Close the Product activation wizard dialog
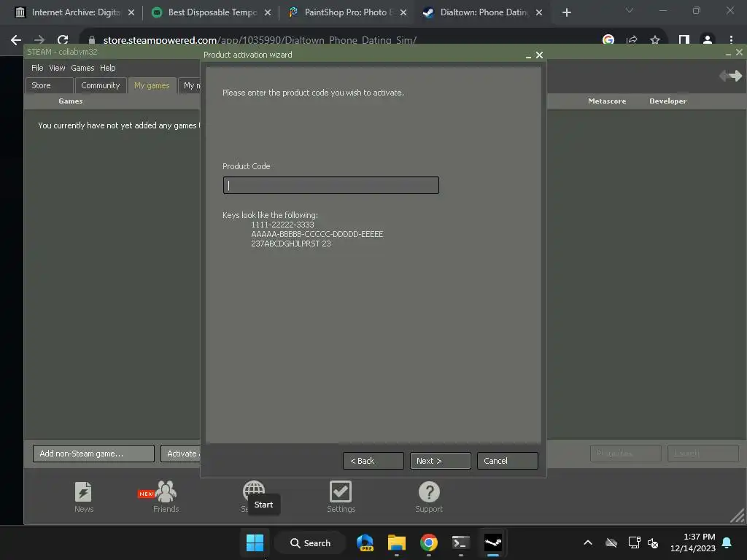This screenshot has height=560, width=747. (x=539, y=55)
